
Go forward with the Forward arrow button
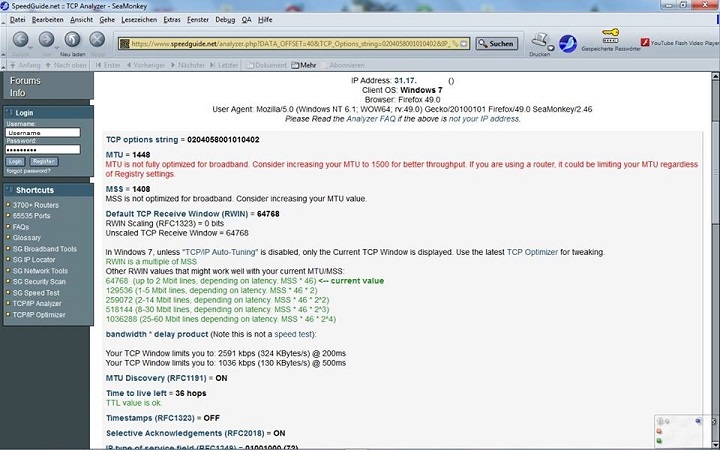46,39
